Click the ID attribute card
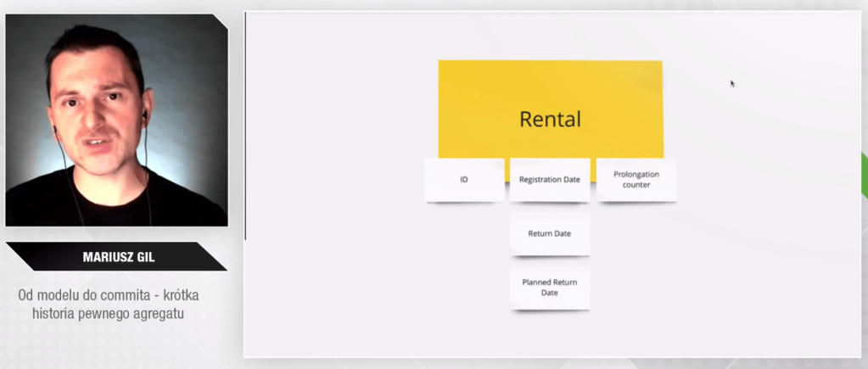 (x=464, y=180)
